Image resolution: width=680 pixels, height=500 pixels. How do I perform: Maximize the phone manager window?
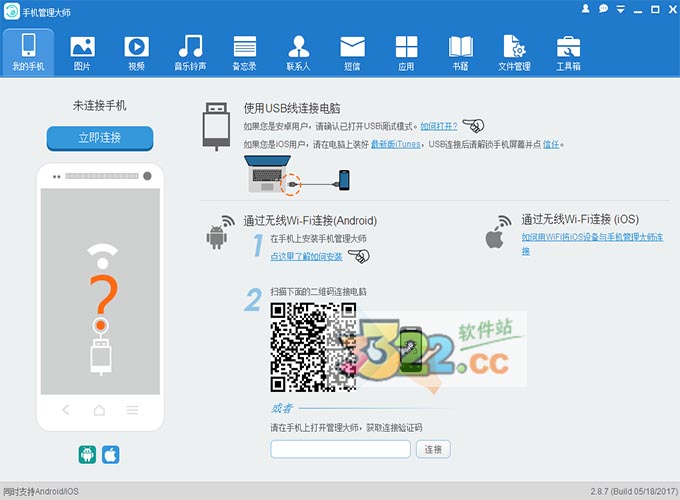655,9
